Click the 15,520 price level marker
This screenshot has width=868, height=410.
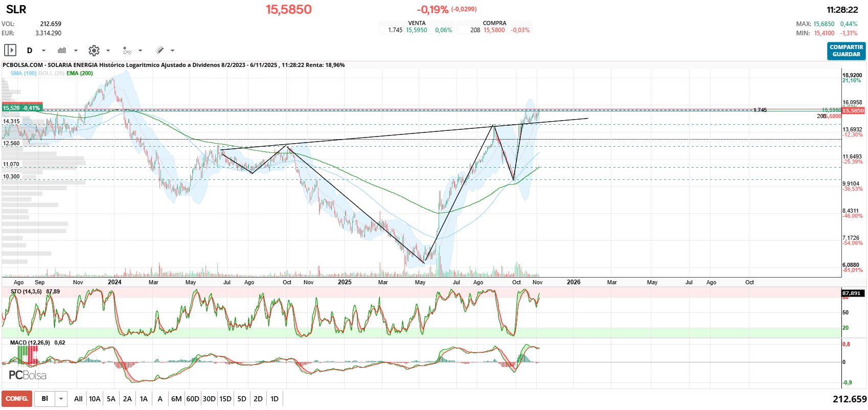[x=21, y=108]
